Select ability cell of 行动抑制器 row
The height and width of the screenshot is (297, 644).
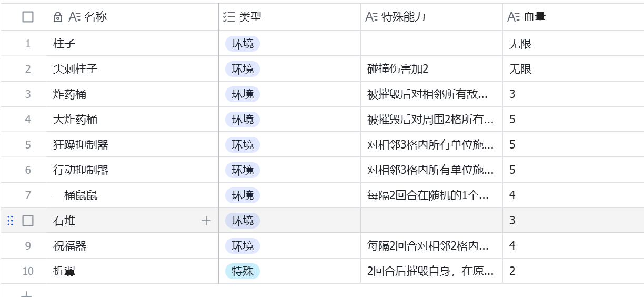431,170
